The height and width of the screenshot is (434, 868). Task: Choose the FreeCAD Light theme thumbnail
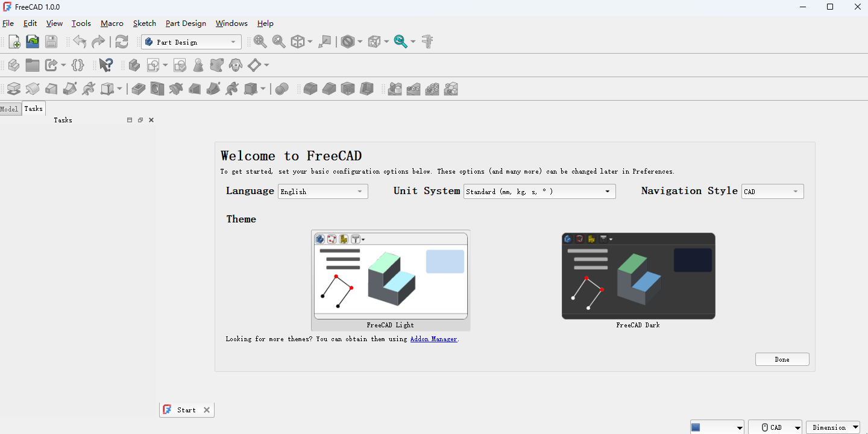click(391, 280)
